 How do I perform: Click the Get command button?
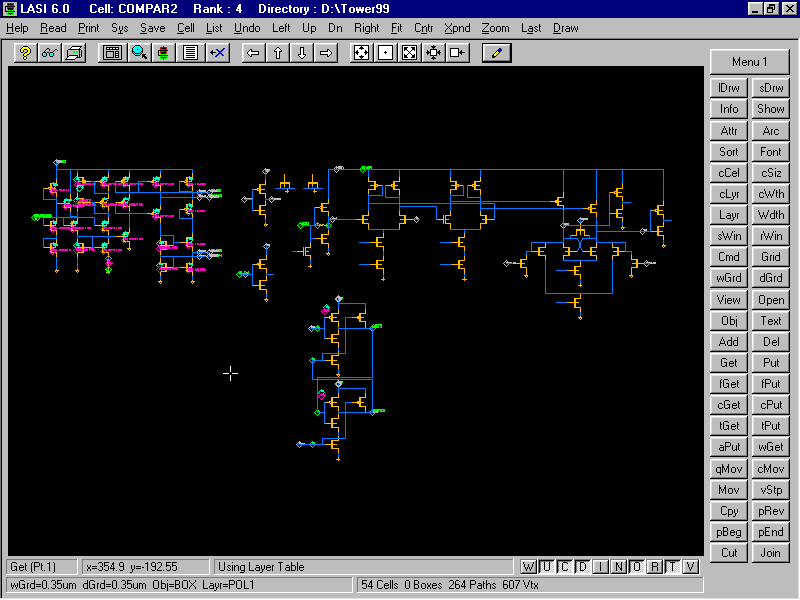[x=729, y=363]
